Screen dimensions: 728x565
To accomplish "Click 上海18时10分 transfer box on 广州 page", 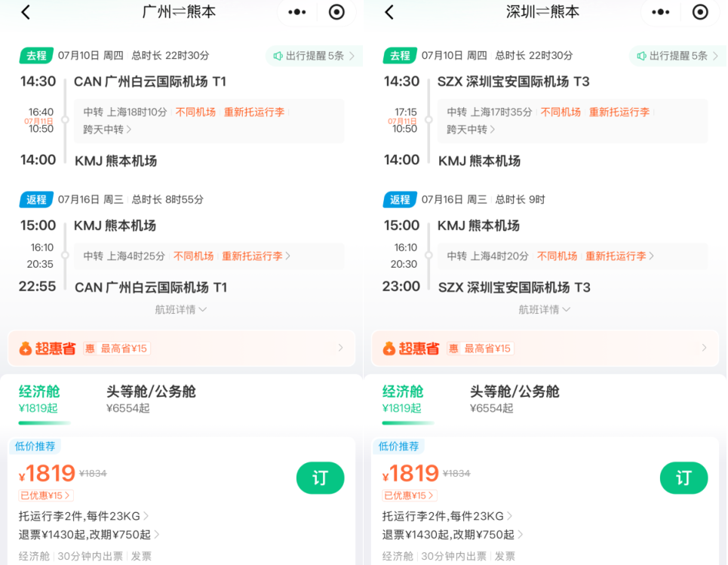I will coord(210,121).
